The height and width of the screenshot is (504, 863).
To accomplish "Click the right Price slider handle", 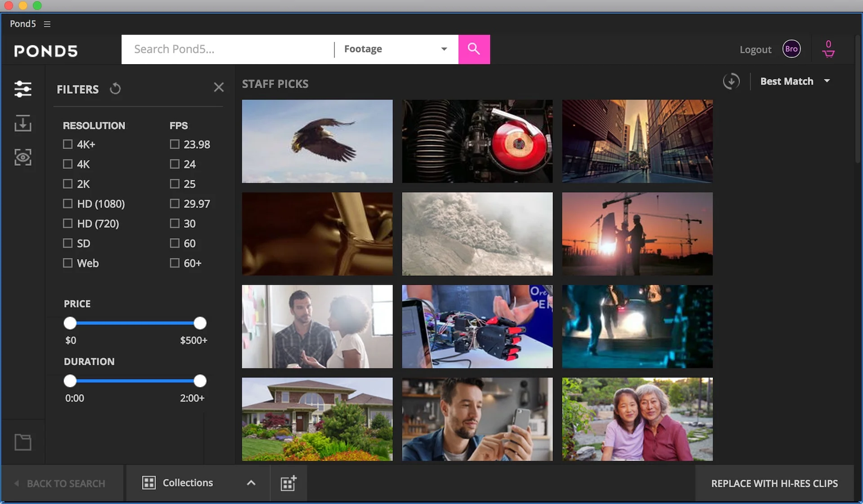I will (200, 323).
